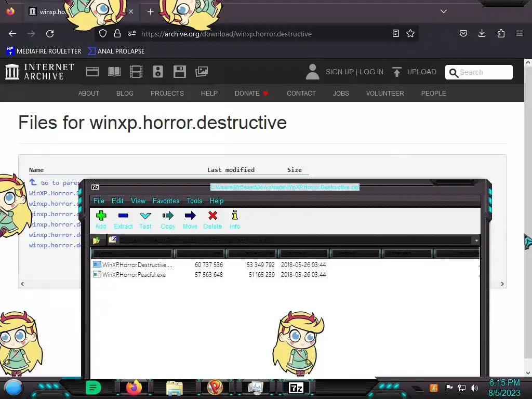
Task: Open the Help menu in 7-Zip
Action: point(217,201)
